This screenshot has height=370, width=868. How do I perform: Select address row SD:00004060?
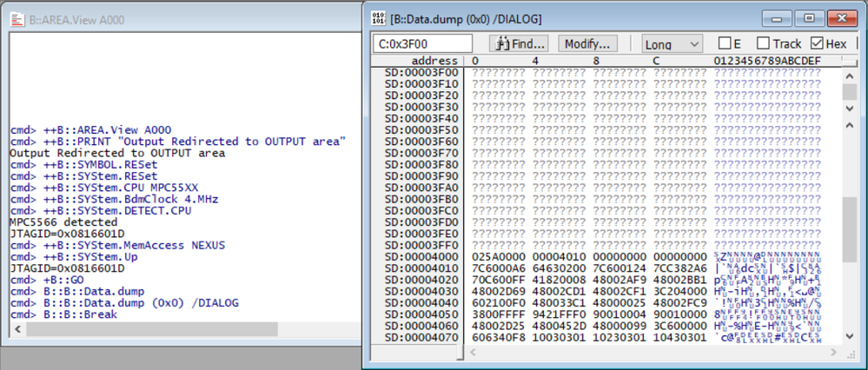point(421,326)
